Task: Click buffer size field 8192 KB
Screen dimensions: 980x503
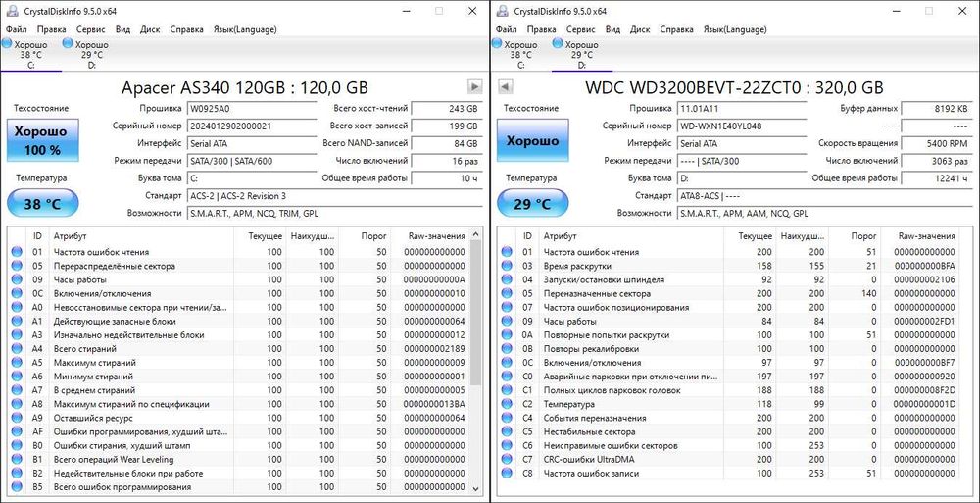Action: pyautogui.click(x=938, y=108)
